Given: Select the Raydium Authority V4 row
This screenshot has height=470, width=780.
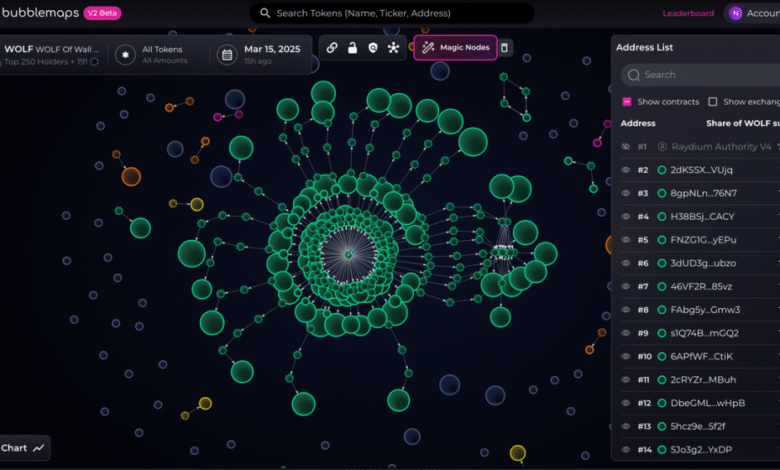Looking at the screenshot, I should [700, 147].
